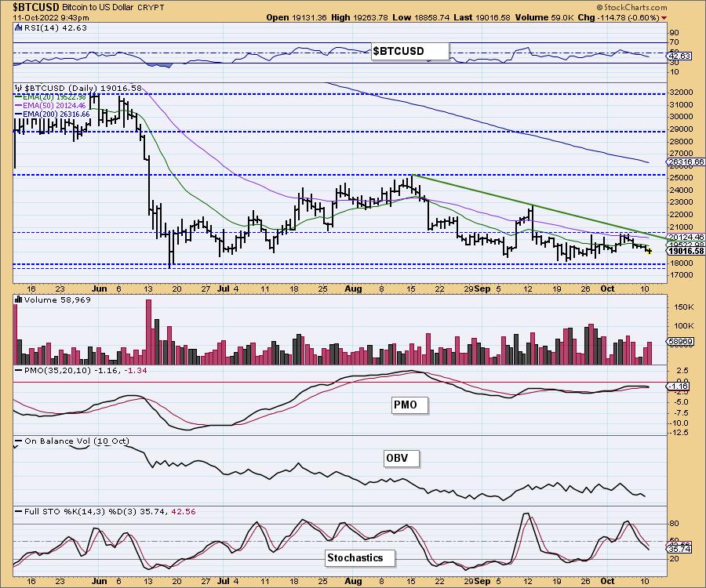Click the CRYPT exchange label
The image size is (706, 588).
(149, 8)
